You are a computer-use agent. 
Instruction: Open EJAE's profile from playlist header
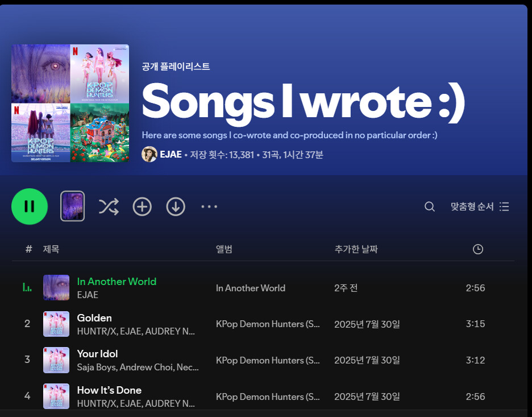[x=171, y=155]
